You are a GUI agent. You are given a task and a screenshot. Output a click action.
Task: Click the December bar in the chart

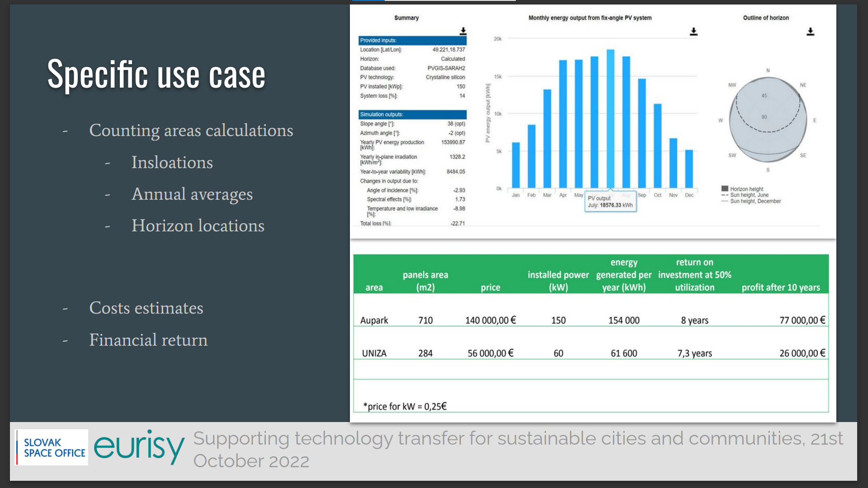click(689, 169)
